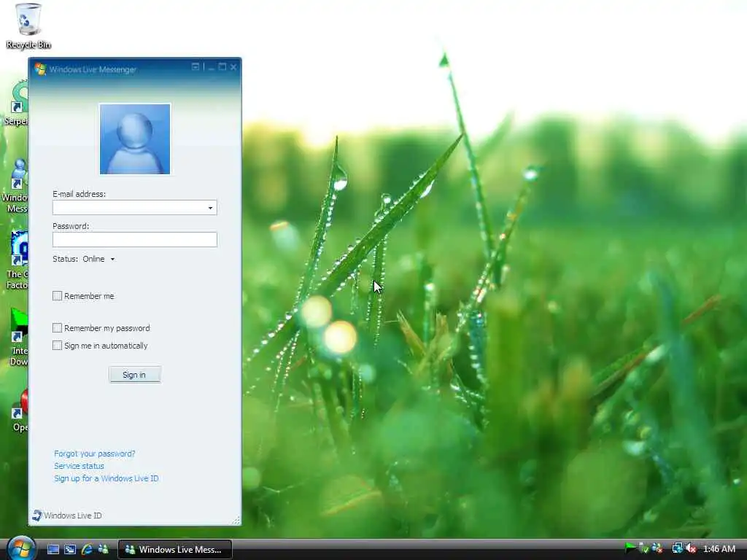747x560 pixels.
Task: Open Forgot your password link
Action: click(94, 454)
